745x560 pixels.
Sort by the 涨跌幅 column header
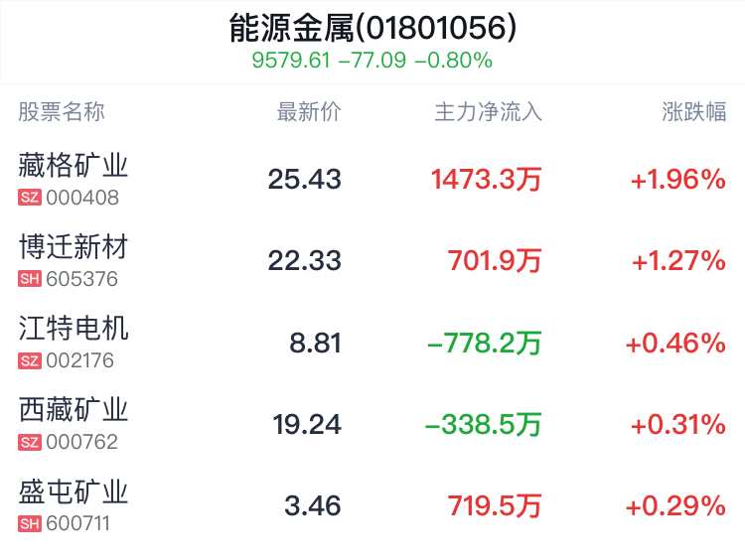[694, 112]
